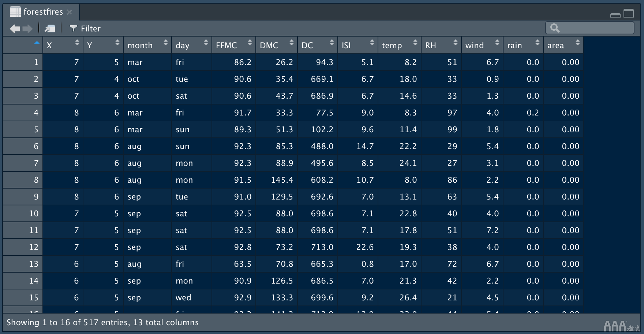644x334 pixels.
Task: Click DC value 102.2
Action: pos(322,130)
